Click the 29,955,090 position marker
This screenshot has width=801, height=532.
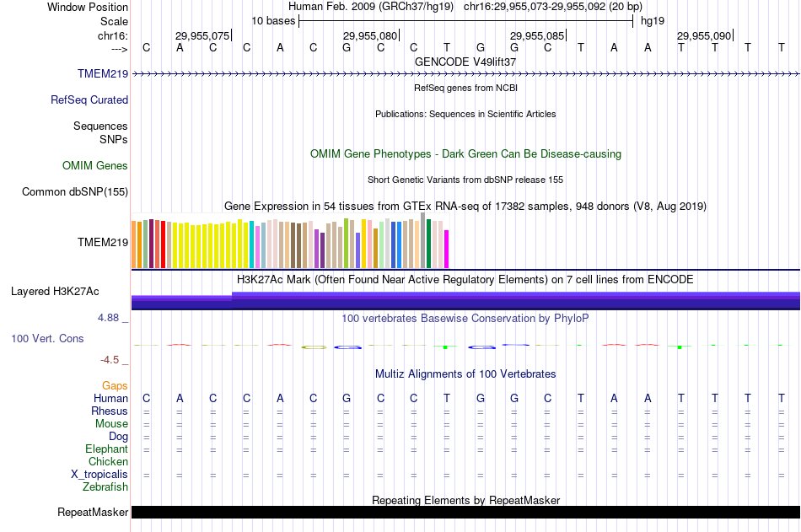pyautogui.click(x=705, y=35)
